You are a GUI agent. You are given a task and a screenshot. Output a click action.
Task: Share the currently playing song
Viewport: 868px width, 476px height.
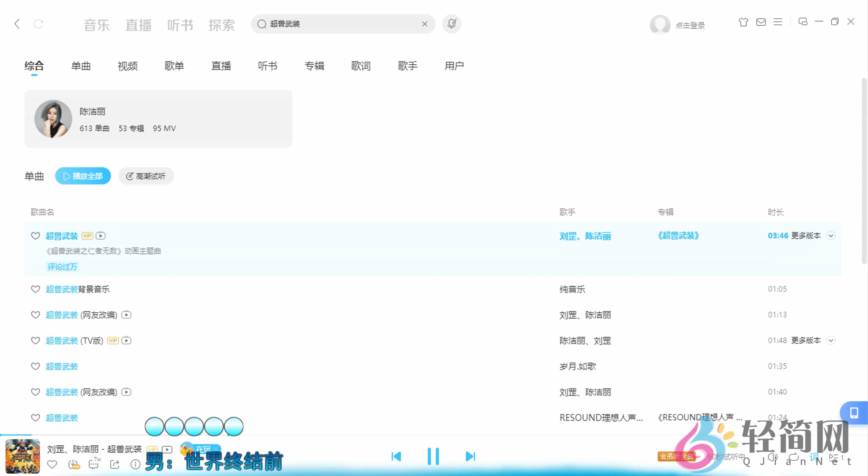click(x=114, y=464)
